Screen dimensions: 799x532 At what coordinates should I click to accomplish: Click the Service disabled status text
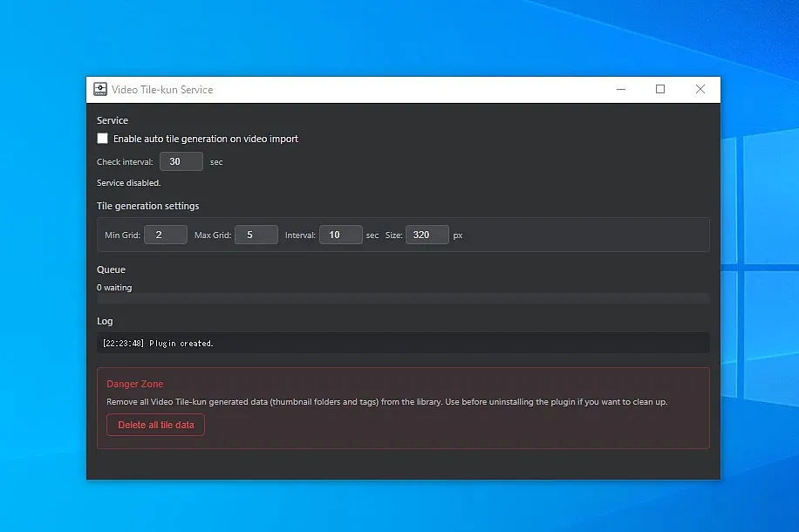tap(128, 183)
